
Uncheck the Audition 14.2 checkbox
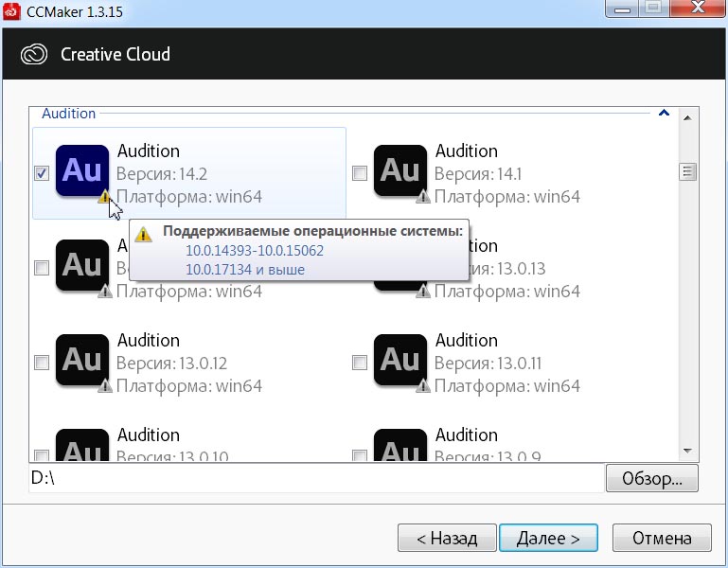click(x=42, y=173)
